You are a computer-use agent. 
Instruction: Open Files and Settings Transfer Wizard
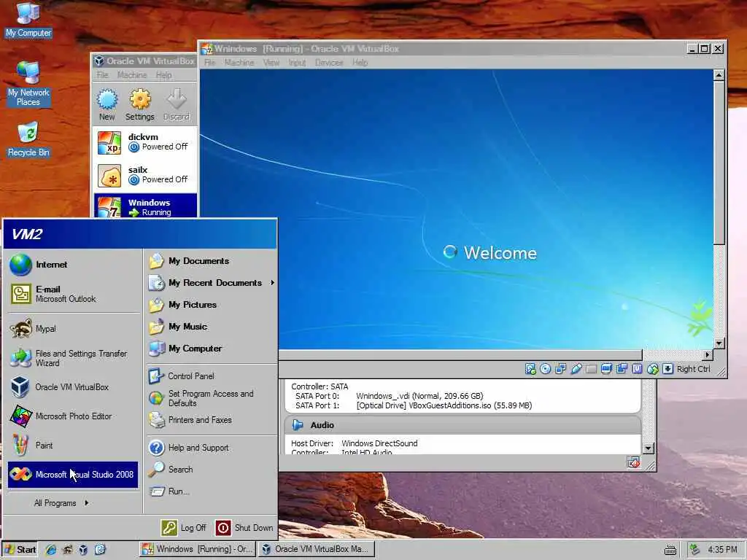point(73,358)
